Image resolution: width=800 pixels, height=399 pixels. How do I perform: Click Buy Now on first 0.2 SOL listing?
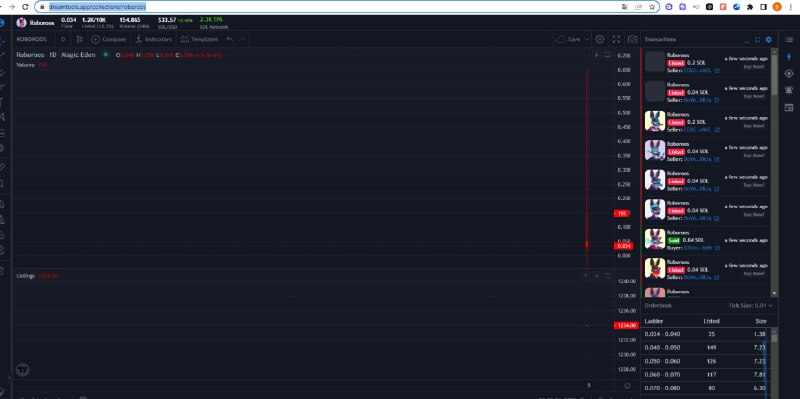754,67
